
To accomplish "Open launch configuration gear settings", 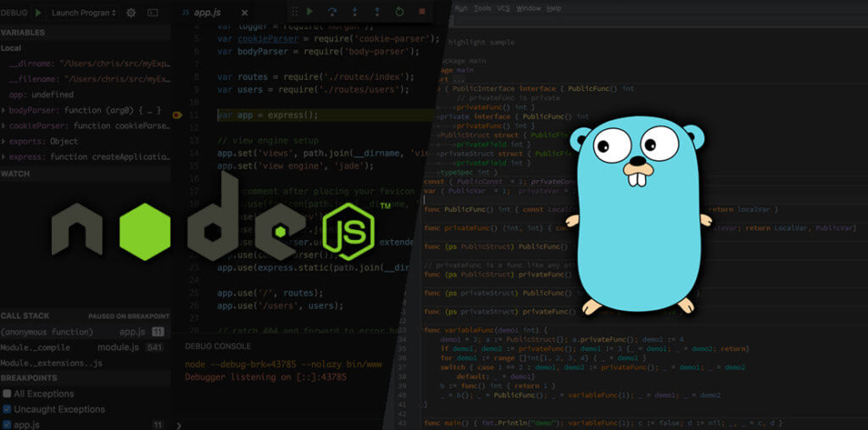I will tap(131, 13).
